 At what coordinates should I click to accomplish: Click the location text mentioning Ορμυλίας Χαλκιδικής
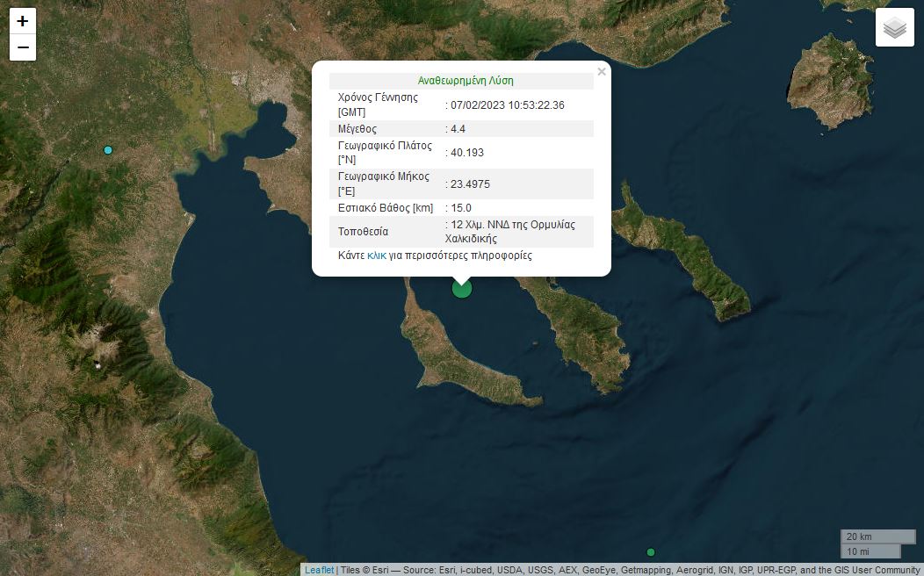tap(512, 231)
